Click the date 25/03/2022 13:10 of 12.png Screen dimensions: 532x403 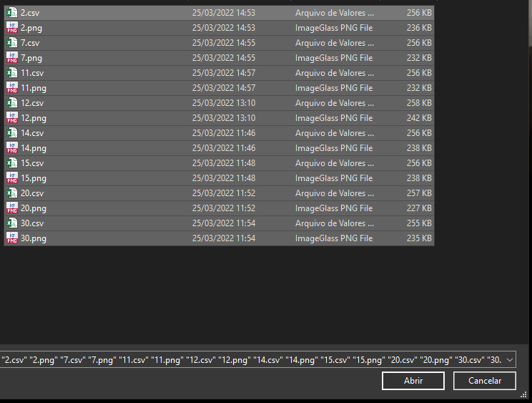coord(224,118)
